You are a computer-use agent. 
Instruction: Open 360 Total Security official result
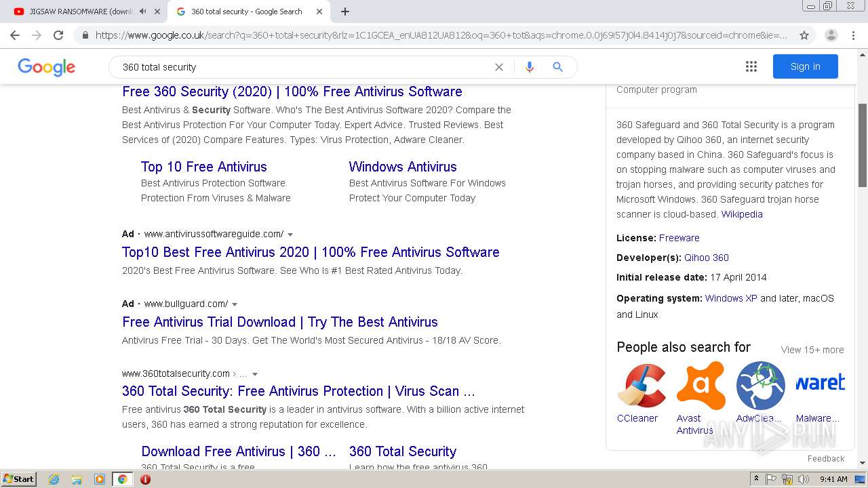(x=298, y=391)
